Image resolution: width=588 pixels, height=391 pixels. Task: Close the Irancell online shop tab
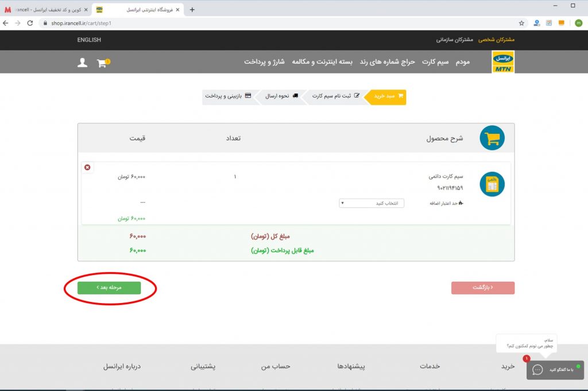pos(178,10)
